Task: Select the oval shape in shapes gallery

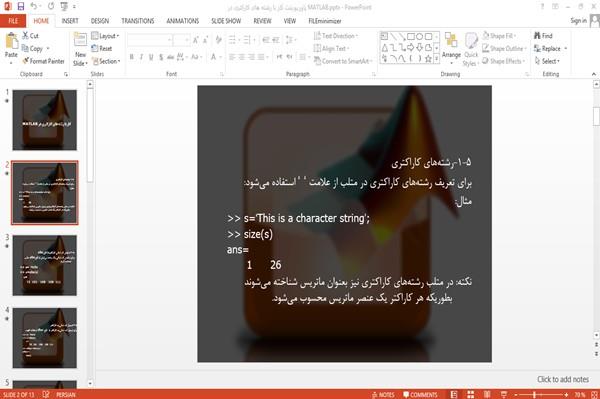Action: click(x=419, y=36)
